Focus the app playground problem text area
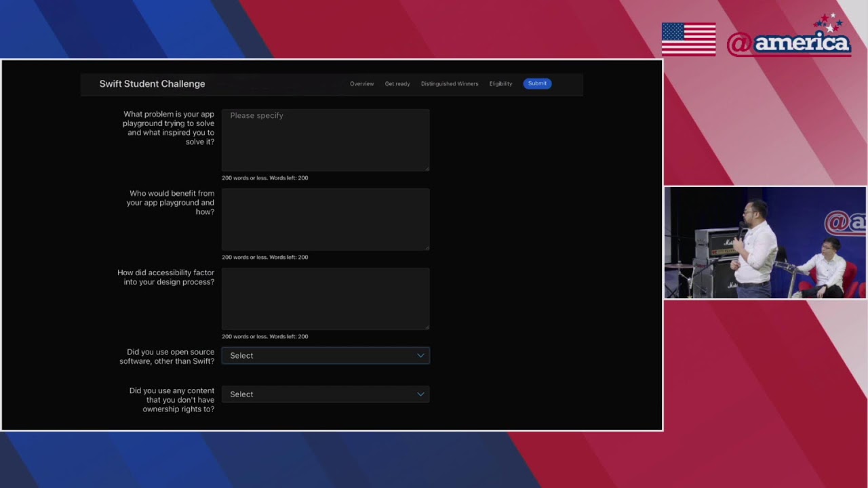 tap(325, 140)
